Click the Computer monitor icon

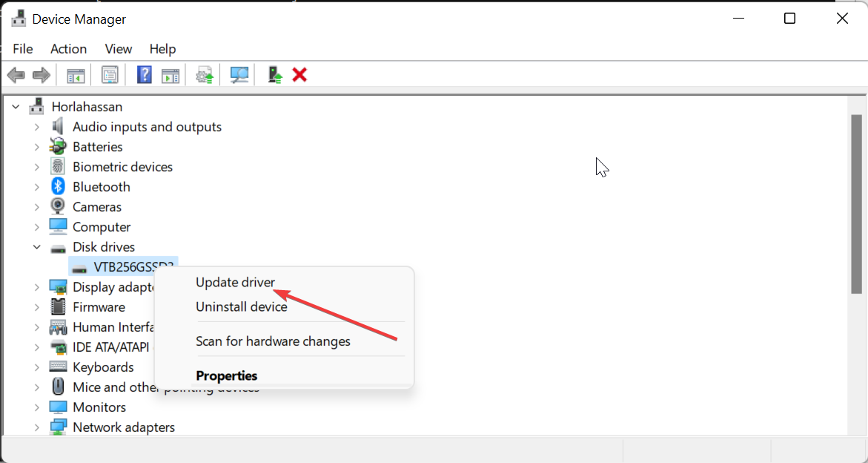58,226
